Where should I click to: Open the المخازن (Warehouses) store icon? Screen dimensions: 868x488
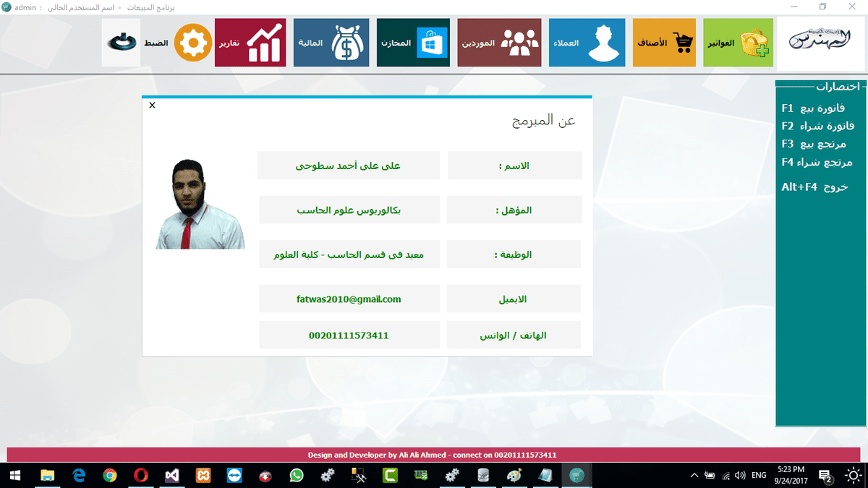[412, 43]
